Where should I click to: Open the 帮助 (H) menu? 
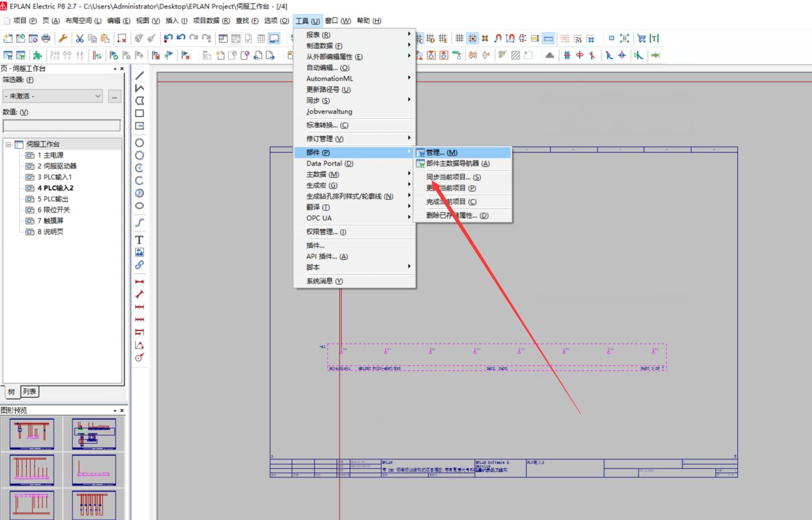(369, 21)
